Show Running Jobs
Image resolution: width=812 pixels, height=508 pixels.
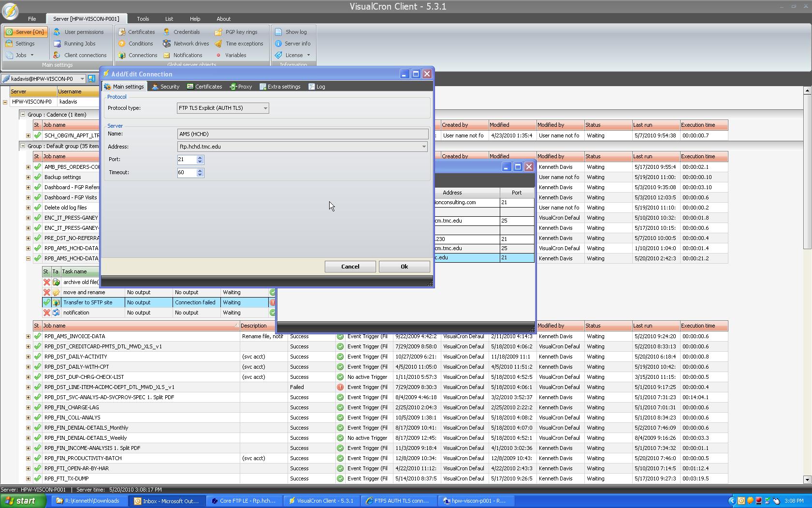(x=74, y=44)
